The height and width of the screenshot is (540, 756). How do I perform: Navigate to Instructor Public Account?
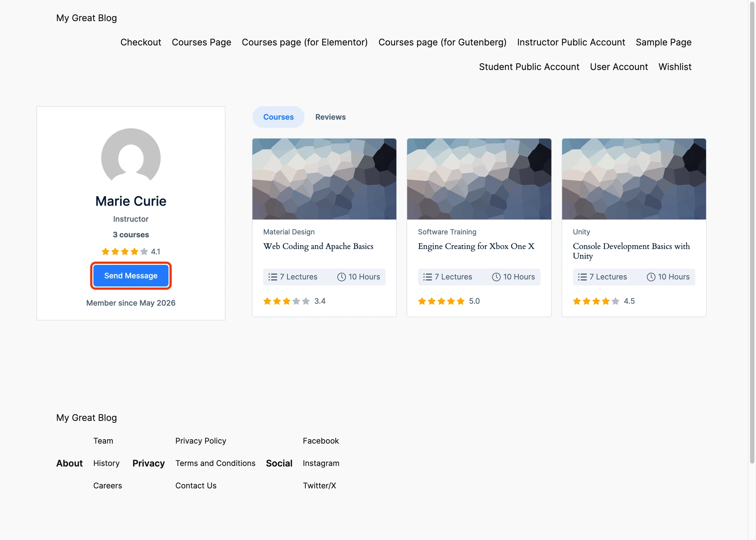[x=571, y=42]
